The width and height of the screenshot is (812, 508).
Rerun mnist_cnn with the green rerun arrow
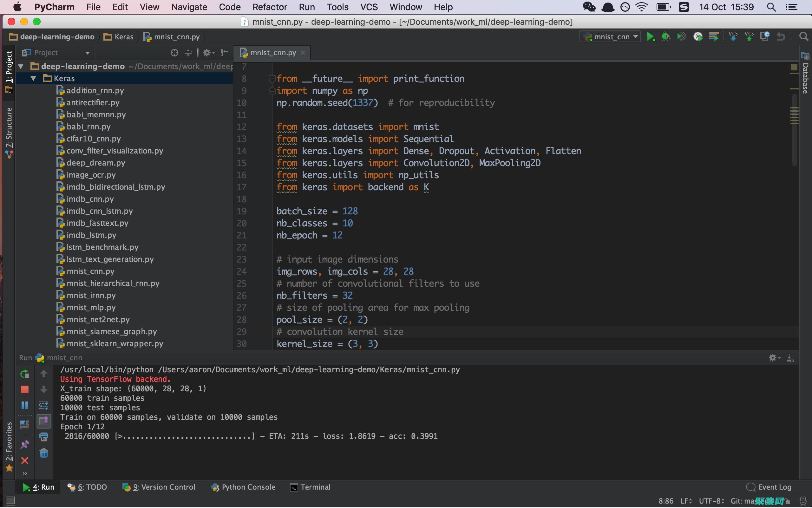pyautogui.click(x=24, y=374)
